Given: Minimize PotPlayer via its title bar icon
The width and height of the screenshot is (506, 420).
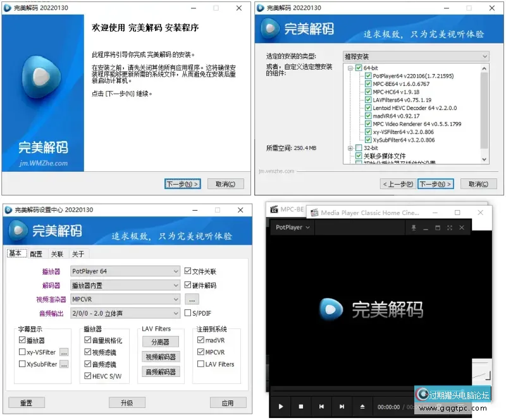Looking at the screenshot, I should click(426, 228).
